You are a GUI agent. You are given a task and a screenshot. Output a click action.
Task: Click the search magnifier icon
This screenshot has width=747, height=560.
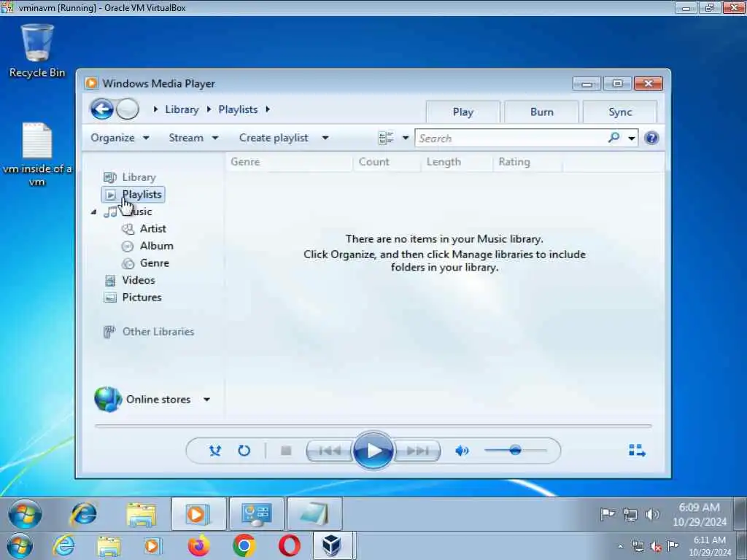coord(614,138)
